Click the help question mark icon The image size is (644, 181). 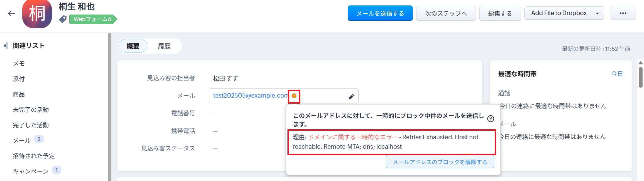click(x=490, y=119)
